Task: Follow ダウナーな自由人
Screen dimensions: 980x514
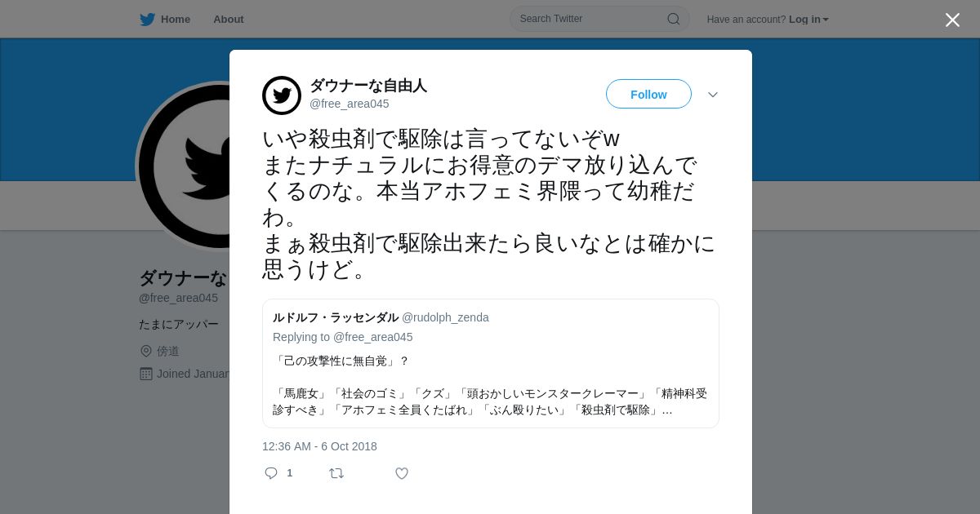Action: click(x=648, y=94)
